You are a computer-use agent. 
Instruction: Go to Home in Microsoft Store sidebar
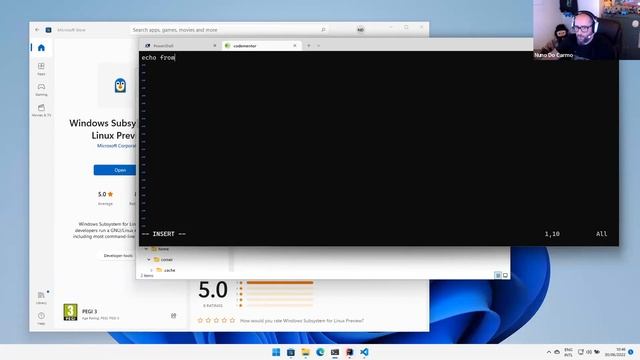pyautogui.click(x=41, y=48)
